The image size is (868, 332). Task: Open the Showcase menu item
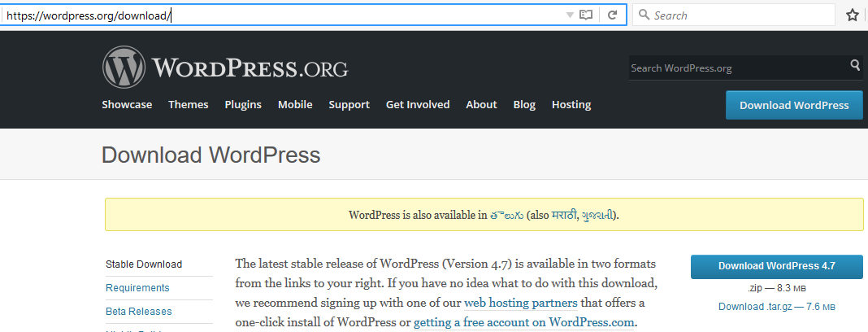[127, 104]
